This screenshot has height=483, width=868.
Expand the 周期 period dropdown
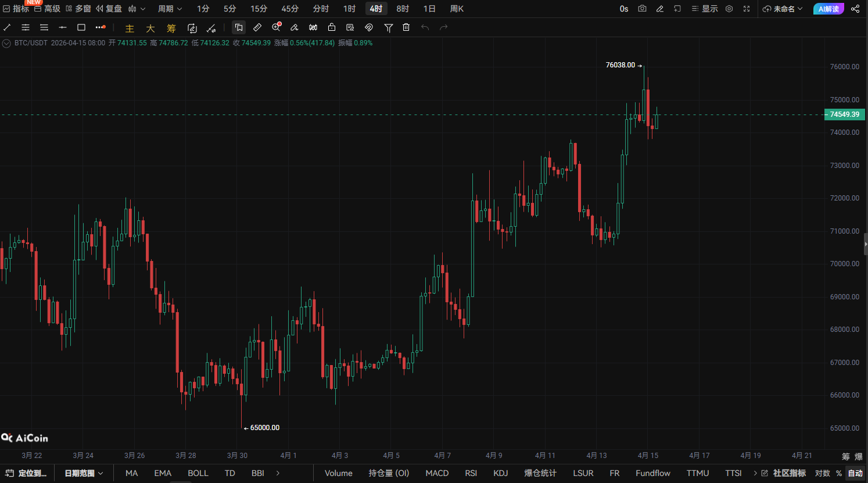170,9
